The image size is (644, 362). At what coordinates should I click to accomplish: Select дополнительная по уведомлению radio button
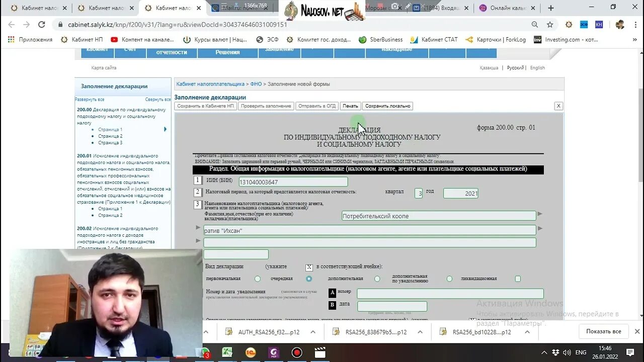449,279
